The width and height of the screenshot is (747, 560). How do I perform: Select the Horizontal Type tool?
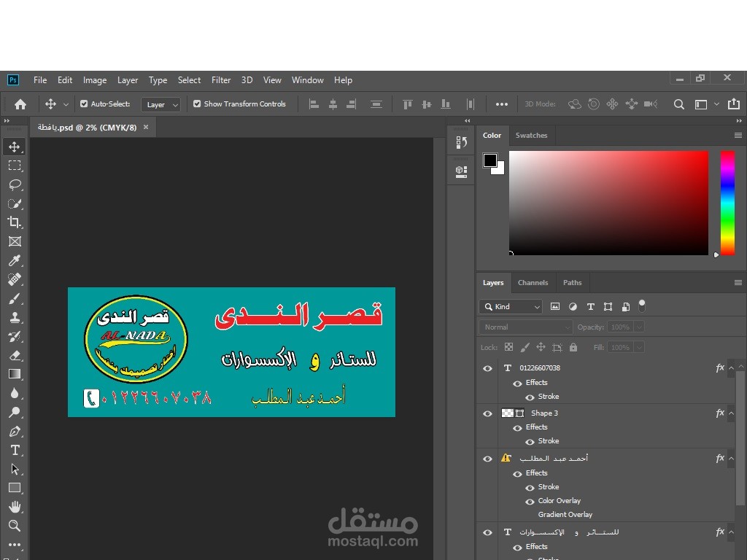[x=15, y=450]
